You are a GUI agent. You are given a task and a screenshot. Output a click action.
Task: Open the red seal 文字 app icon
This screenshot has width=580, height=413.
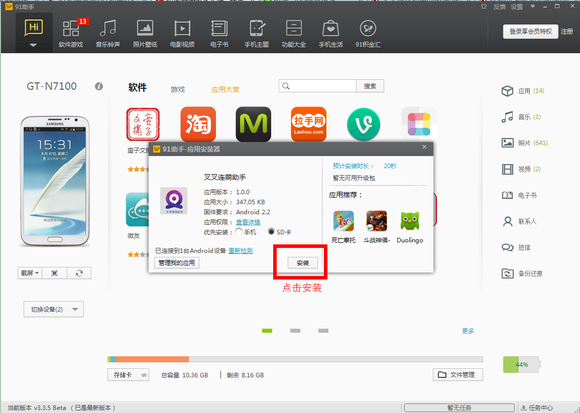(143, 124)
